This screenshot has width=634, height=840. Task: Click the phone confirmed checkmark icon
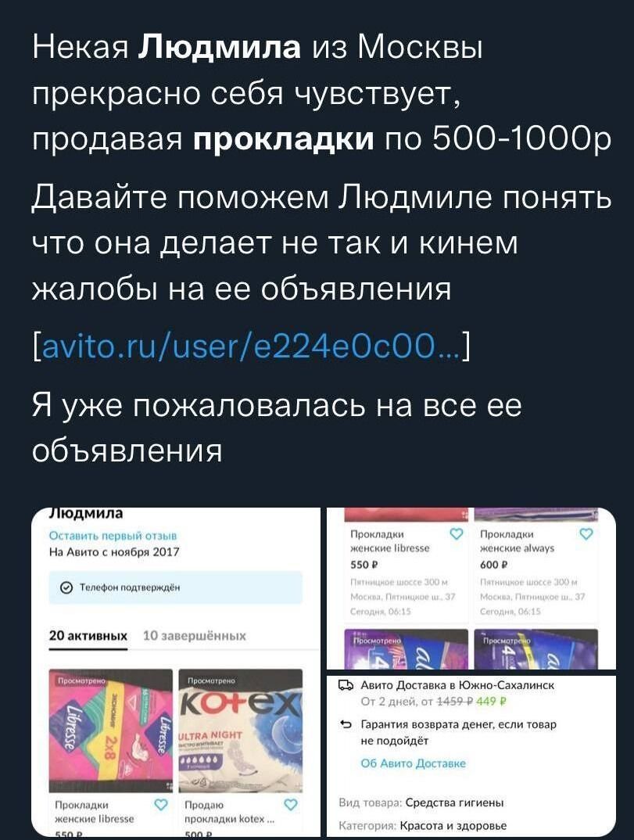click(67, 587)
